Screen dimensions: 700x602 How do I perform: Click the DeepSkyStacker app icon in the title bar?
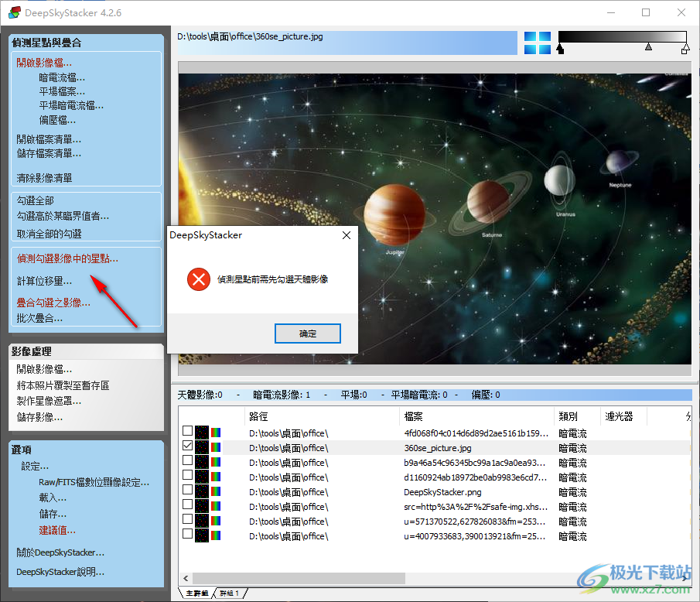[x=14, y=12]
